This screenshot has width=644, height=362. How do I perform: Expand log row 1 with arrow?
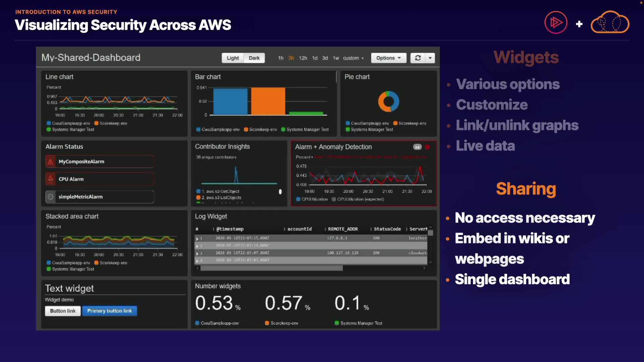pos(197,239)
